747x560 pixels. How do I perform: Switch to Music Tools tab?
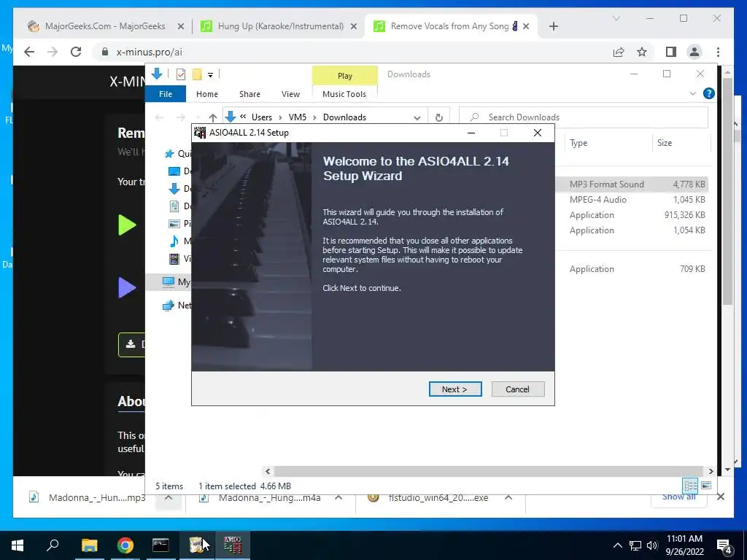coord(344,94)
